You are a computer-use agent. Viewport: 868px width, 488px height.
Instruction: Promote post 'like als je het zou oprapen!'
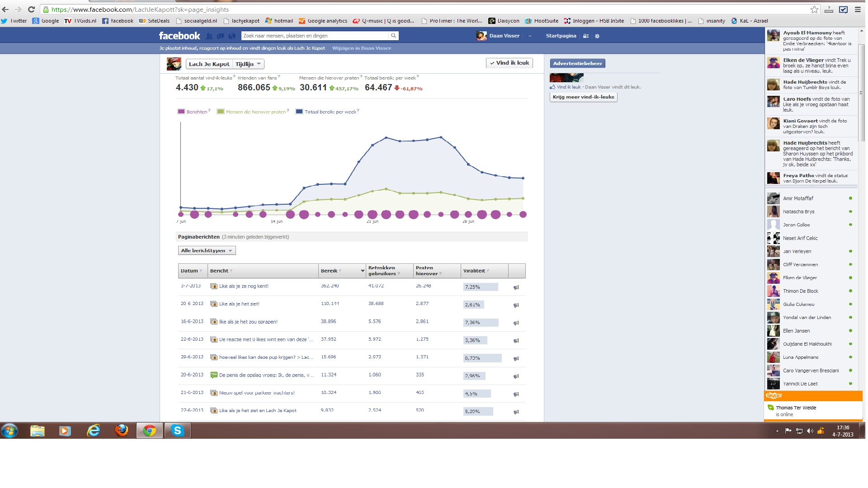point(516,323)
